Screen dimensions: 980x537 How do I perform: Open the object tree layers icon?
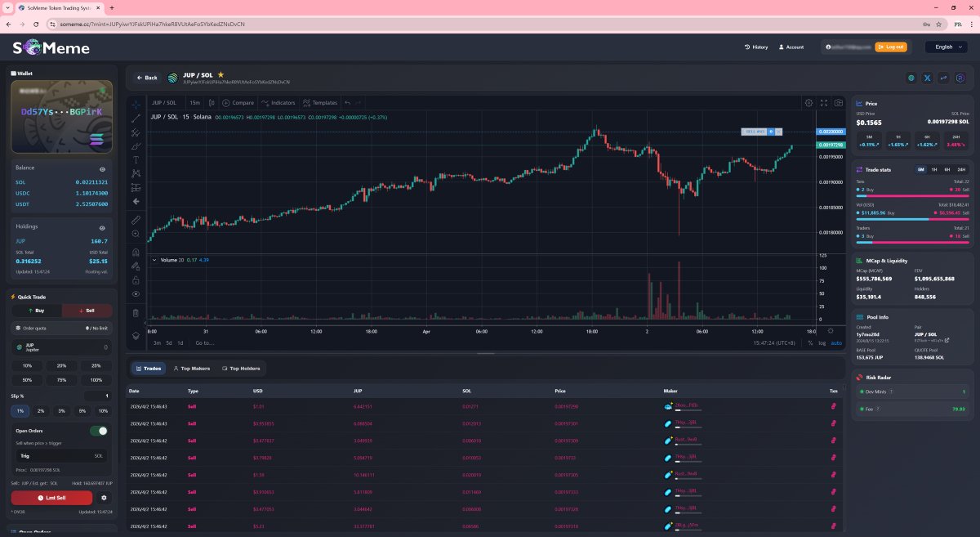(x=136, y=334)
